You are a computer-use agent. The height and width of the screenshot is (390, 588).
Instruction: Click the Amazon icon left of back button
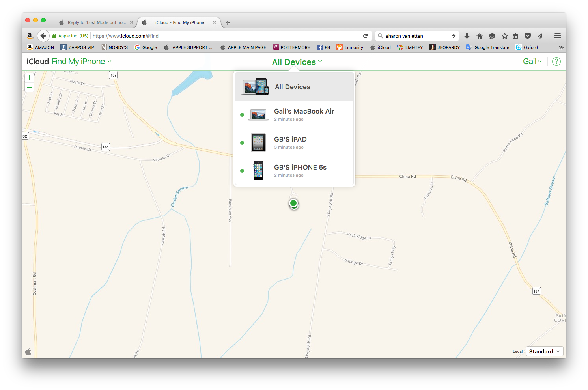(x=30, y=36)
